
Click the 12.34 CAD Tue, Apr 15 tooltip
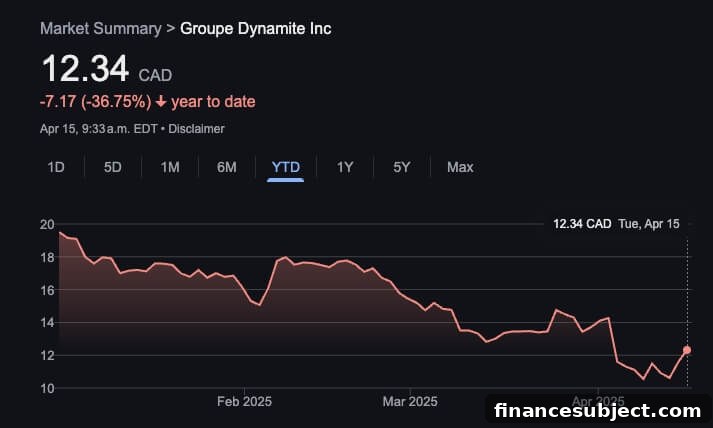(x=616, y=224)
